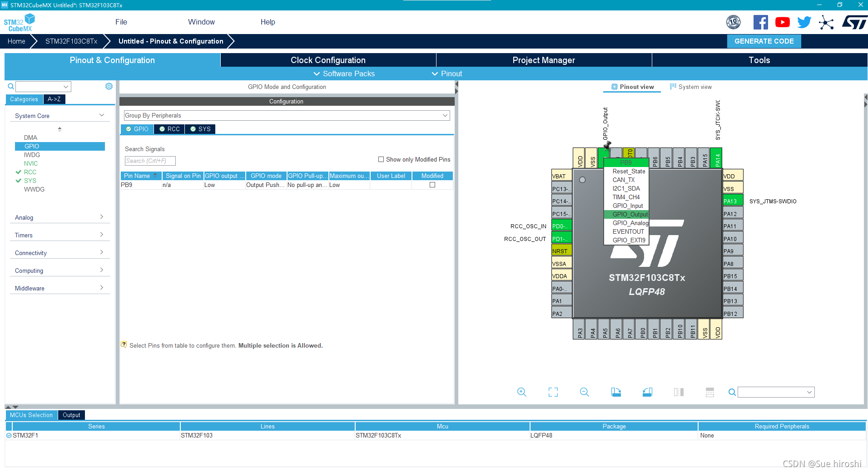
Task: Click the pushpin on the PB9 pin
Action: (607, 145)
